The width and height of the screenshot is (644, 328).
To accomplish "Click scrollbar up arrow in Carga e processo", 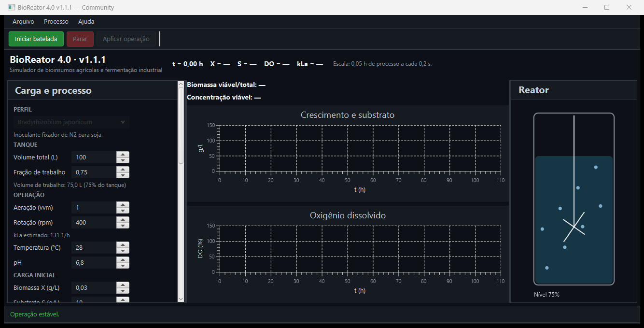I will (x=181, y=85).
